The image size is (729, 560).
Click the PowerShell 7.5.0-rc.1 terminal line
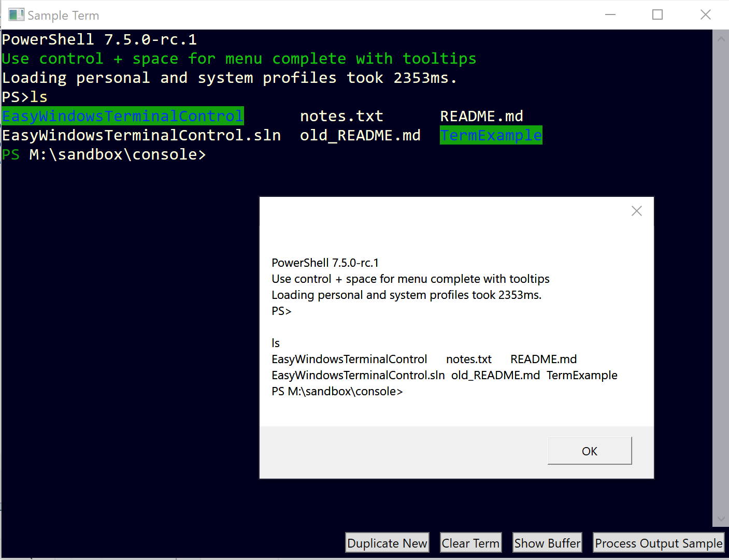[99, 39]
